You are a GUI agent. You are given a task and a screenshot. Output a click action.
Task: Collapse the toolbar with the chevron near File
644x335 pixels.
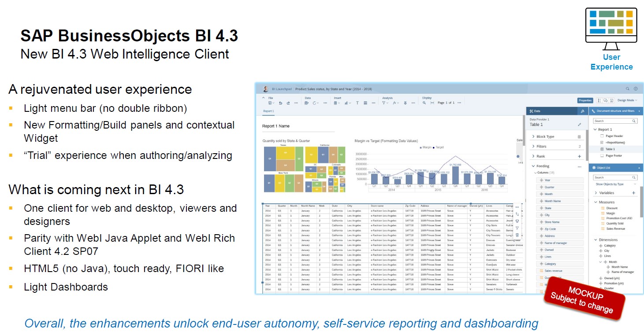[x=263, y=98]
